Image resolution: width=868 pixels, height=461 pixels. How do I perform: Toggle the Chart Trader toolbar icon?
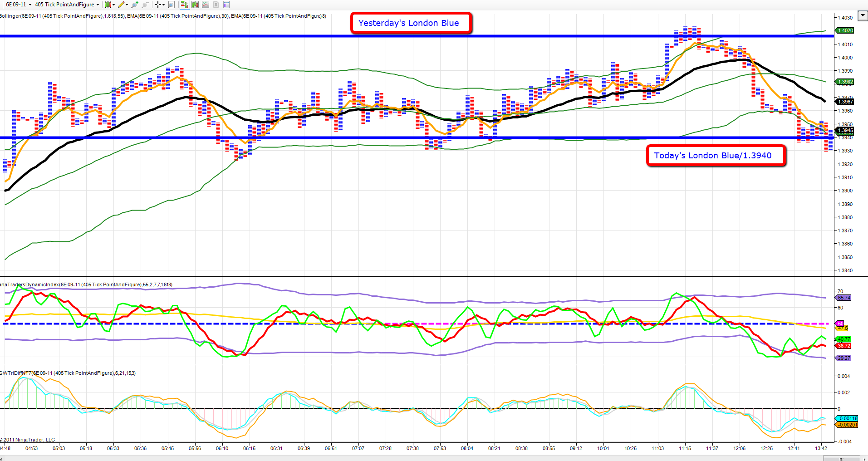(184, 5)
